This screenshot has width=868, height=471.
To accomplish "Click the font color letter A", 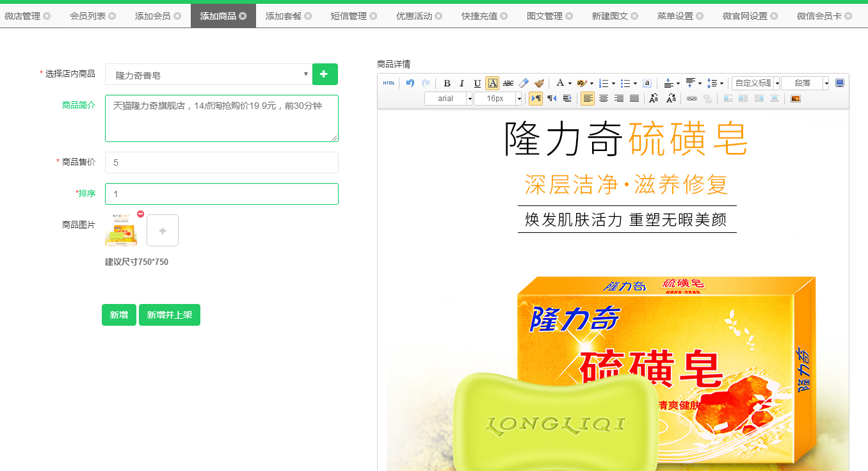I will 560,83.
